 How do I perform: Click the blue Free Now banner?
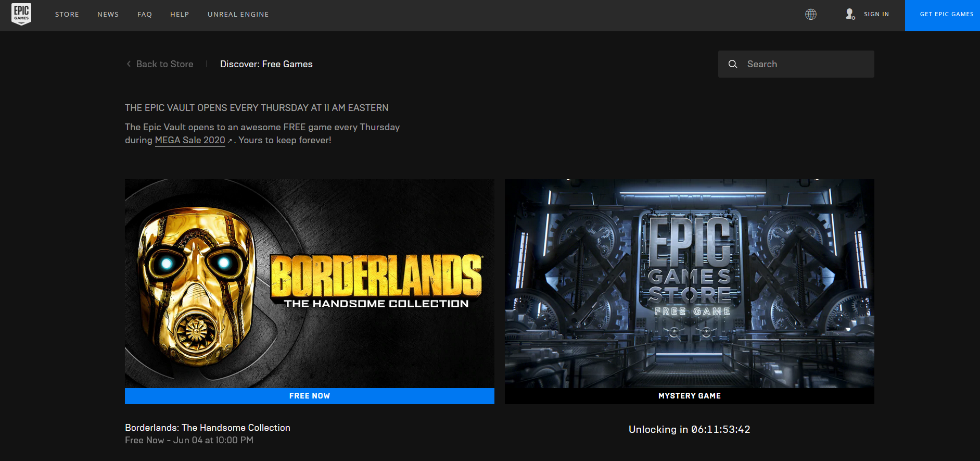(309, 396)
